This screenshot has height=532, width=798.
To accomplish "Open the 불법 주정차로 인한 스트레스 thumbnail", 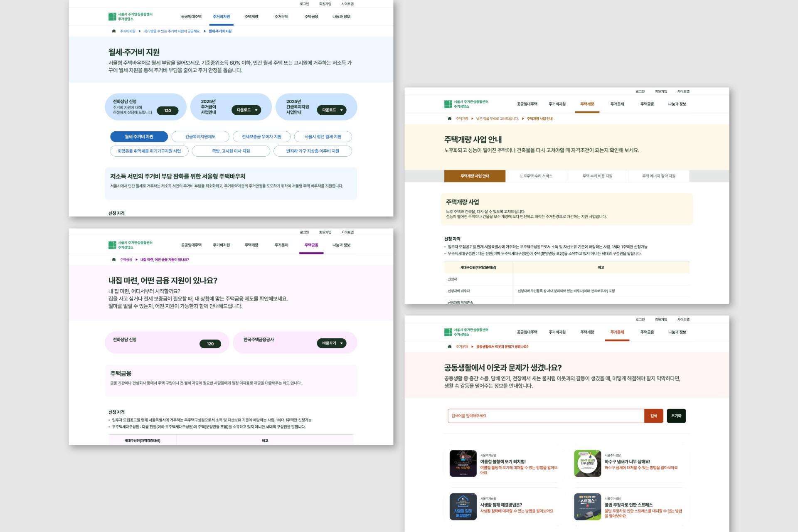I will pos(587,507).
